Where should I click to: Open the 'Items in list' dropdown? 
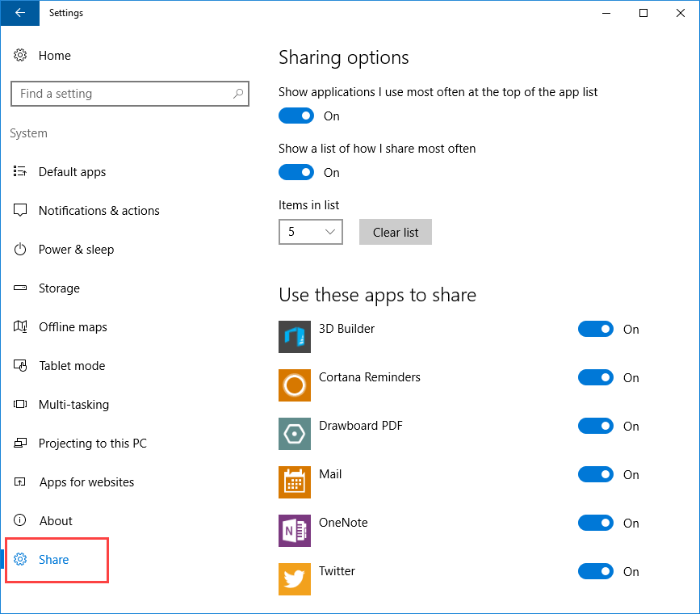(x=311, y=232)
